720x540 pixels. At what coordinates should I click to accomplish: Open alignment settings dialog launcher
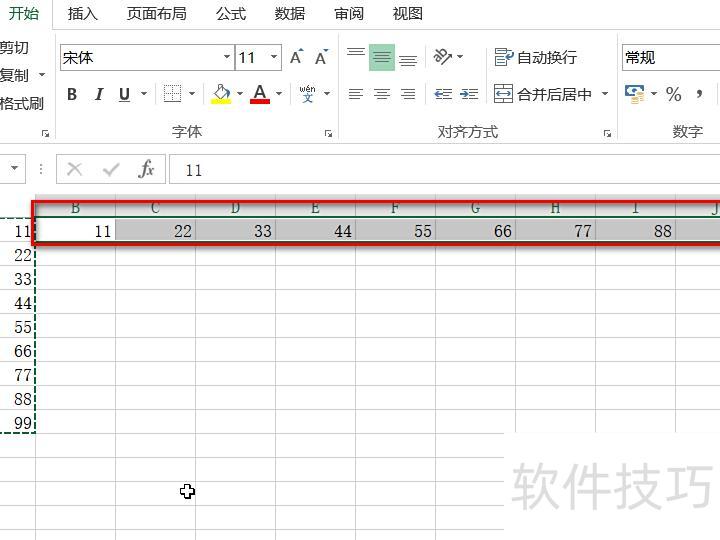pyautogui.click(x=608, y=133)
